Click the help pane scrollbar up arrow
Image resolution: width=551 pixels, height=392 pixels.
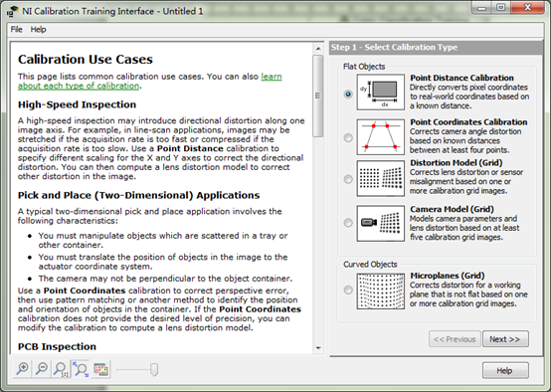pos(318,49)
